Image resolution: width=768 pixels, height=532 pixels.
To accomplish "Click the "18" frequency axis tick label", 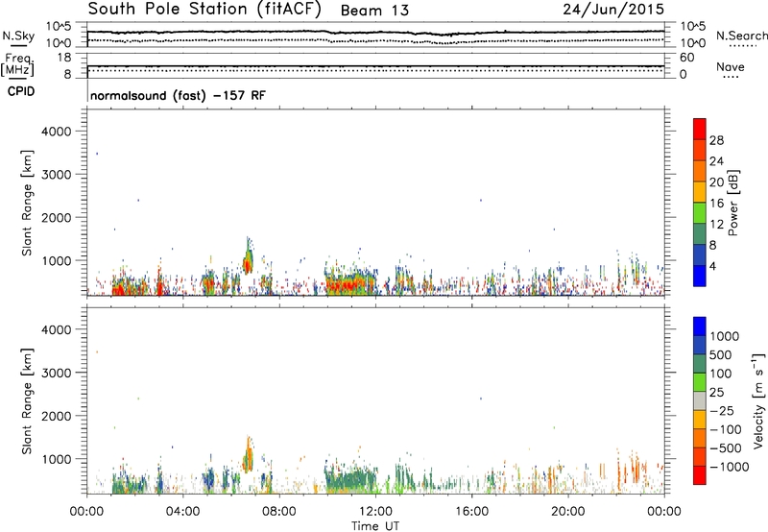I will point(64,58).
